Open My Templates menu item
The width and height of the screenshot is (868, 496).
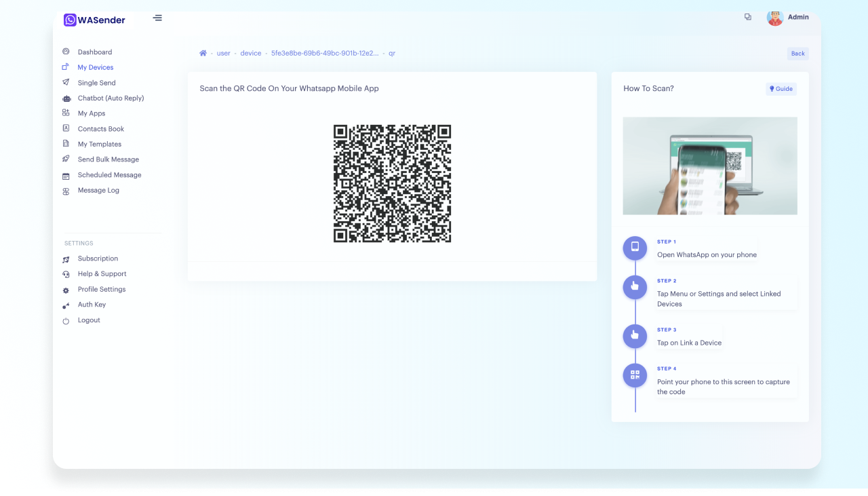click(x=100, y=144)
